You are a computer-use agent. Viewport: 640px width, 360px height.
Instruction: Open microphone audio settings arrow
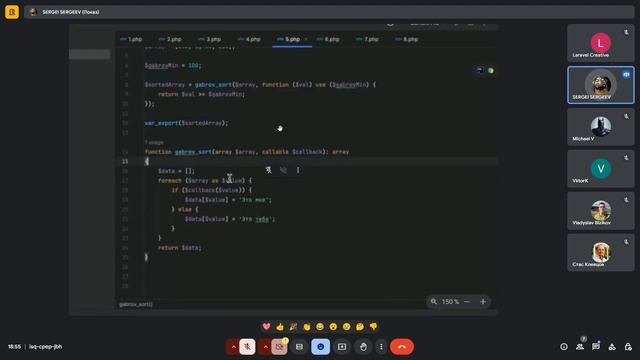[233, 347]
